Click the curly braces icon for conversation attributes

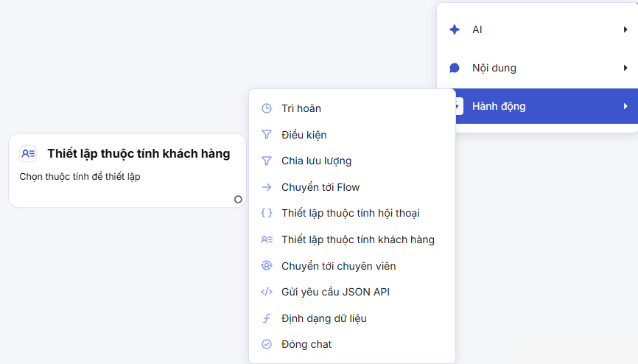point(267,213)
